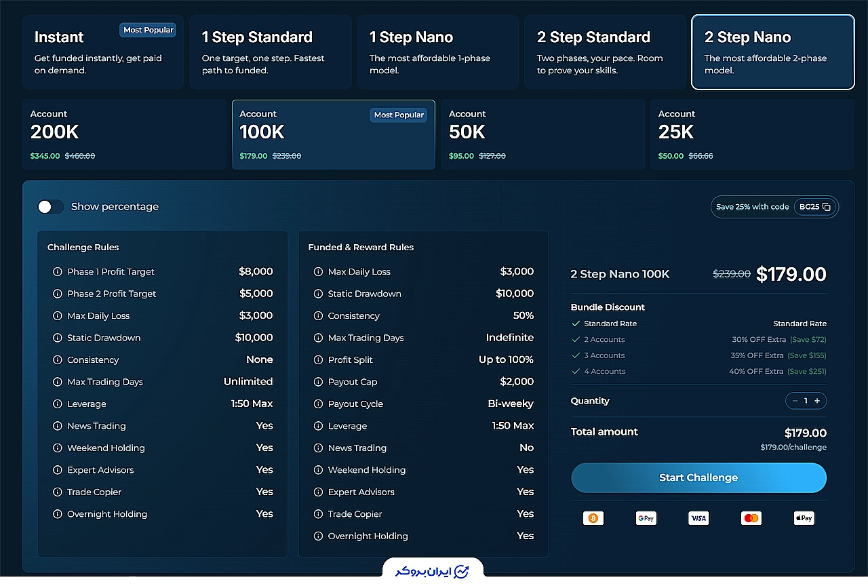Image resolution: width=868 pixels, height=588 pixels.
Task: Choose the 2 Step Standard tab
Action: pos(606,52)
